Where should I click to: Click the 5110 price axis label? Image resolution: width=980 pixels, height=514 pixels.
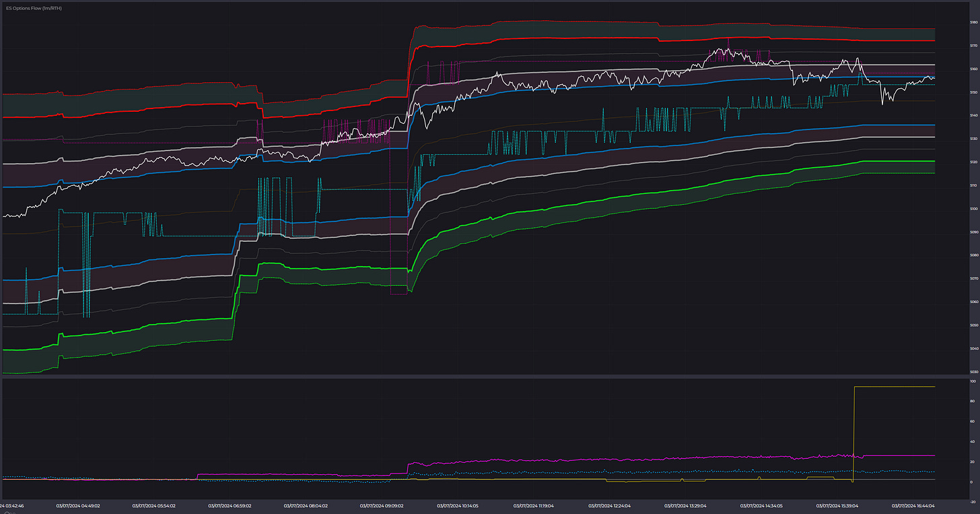974,185
